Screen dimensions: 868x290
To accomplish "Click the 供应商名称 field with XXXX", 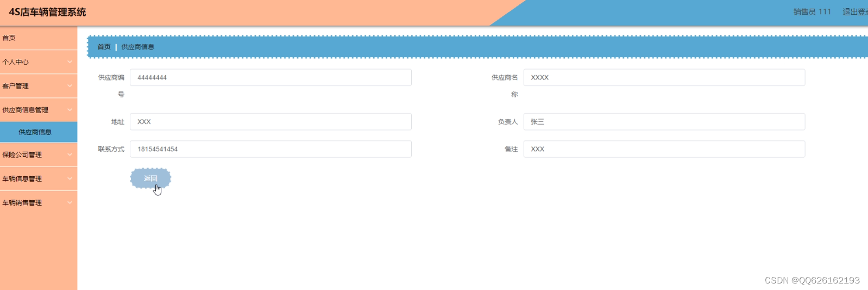I will pos(664,77).
